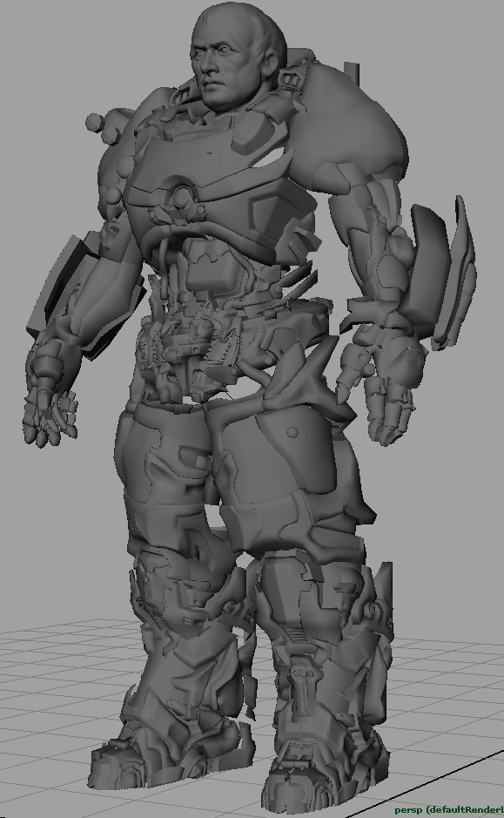This screenshot has width=504, height=818.
Task: Pick the abdomen box plate under the chest
Action: point(207,268)
